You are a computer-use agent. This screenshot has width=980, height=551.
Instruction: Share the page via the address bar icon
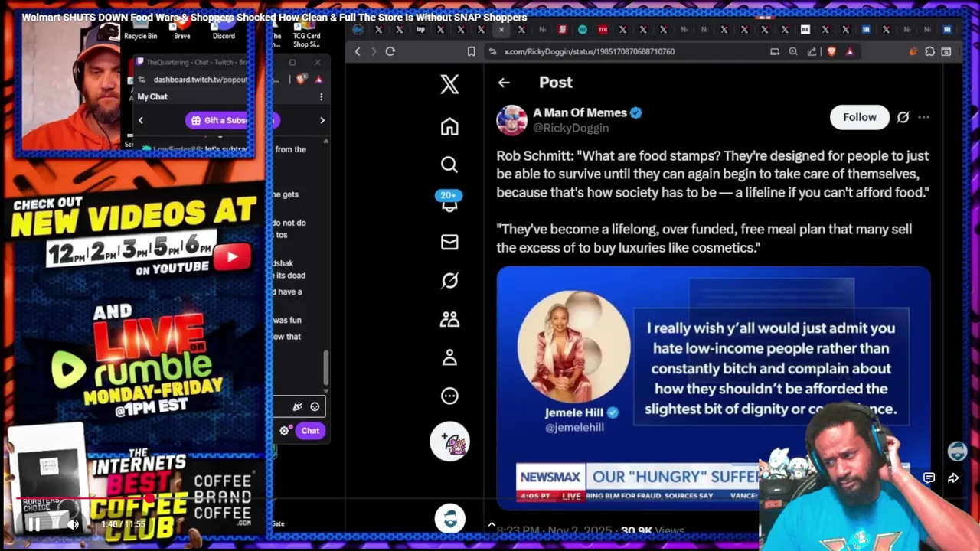pyautogui.click(x=812, y=51)
